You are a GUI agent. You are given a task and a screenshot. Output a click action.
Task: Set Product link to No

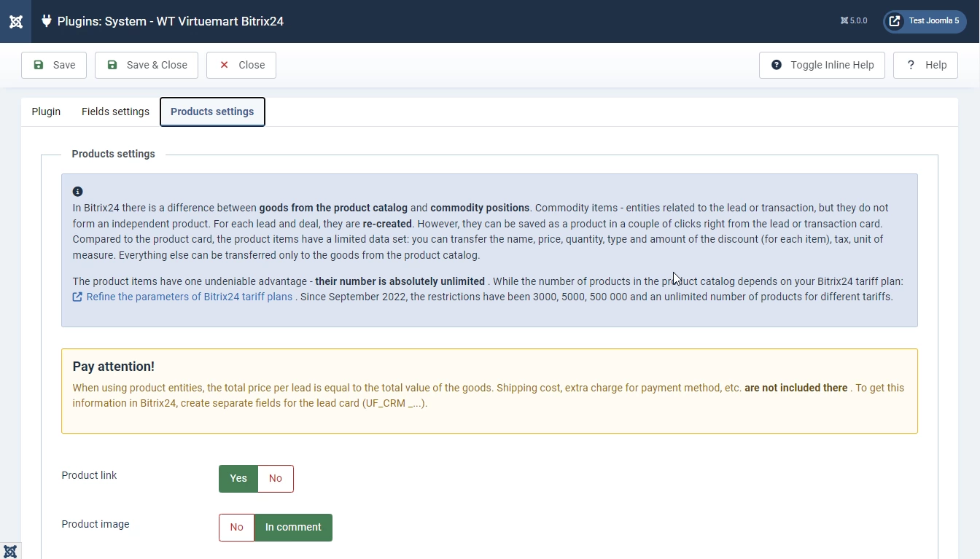tap(275, 479)
